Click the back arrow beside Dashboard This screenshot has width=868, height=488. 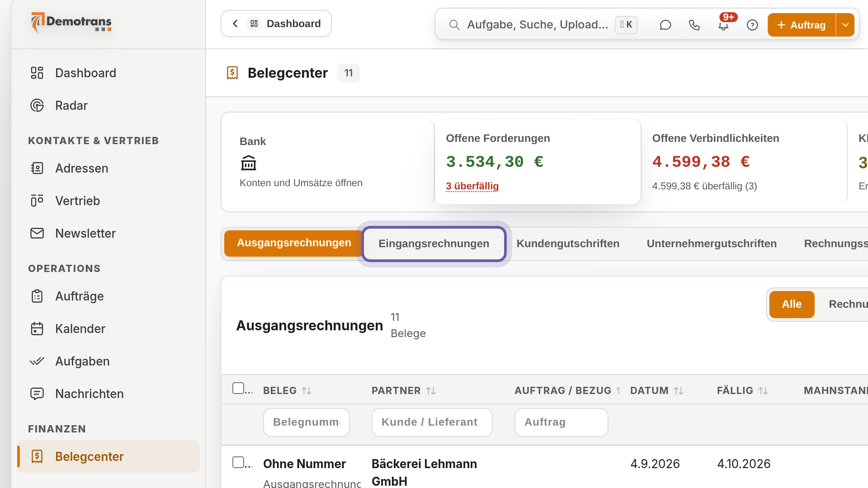[235, 23]
